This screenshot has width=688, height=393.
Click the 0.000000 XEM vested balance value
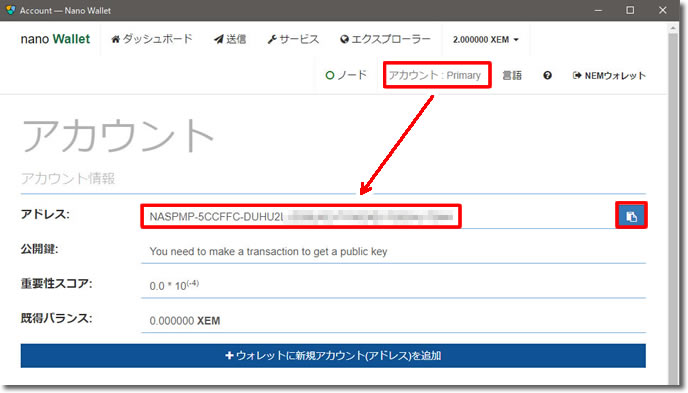tap(185, 321)
